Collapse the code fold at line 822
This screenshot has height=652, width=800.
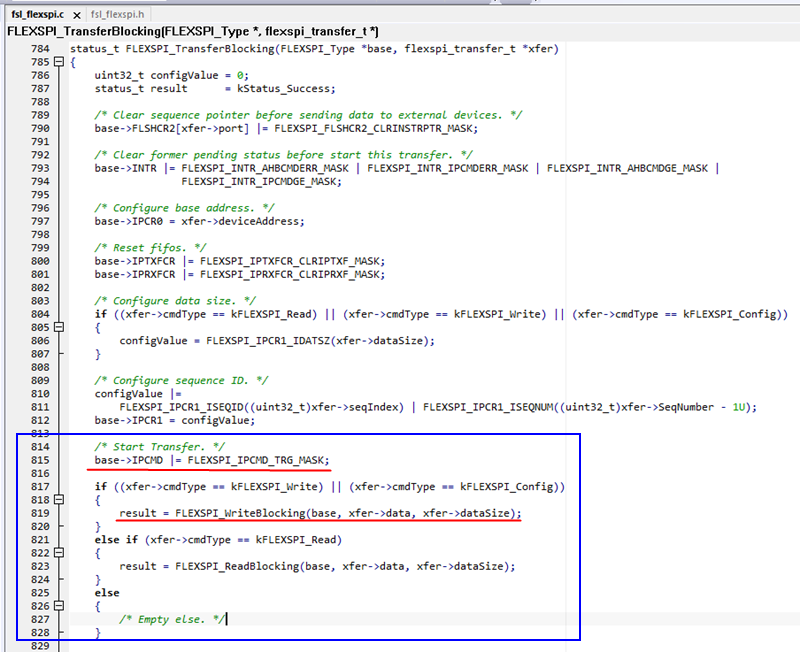pos(59,553)
